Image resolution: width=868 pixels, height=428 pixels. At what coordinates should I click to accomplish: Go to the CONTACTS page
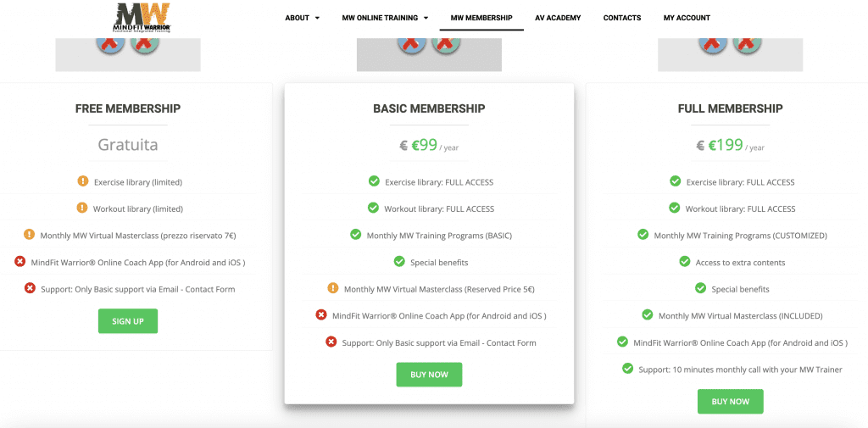(x=622, y=18)
